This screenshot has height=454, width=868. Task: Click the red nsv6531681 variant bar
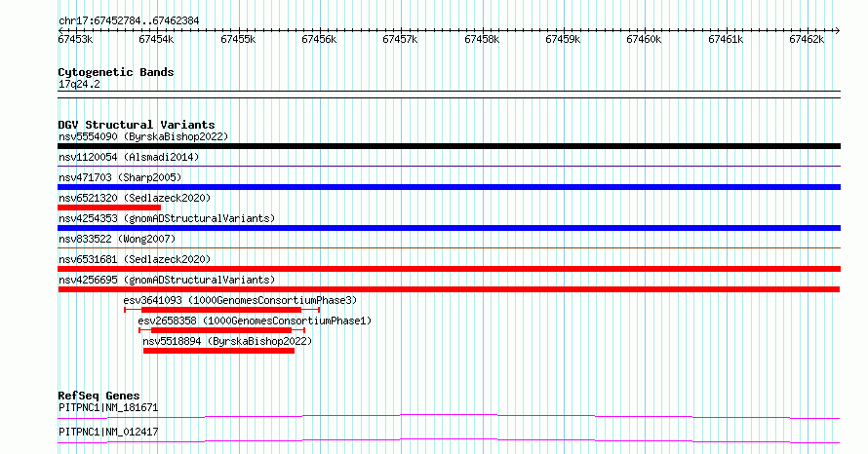click(x=449, y=269)
